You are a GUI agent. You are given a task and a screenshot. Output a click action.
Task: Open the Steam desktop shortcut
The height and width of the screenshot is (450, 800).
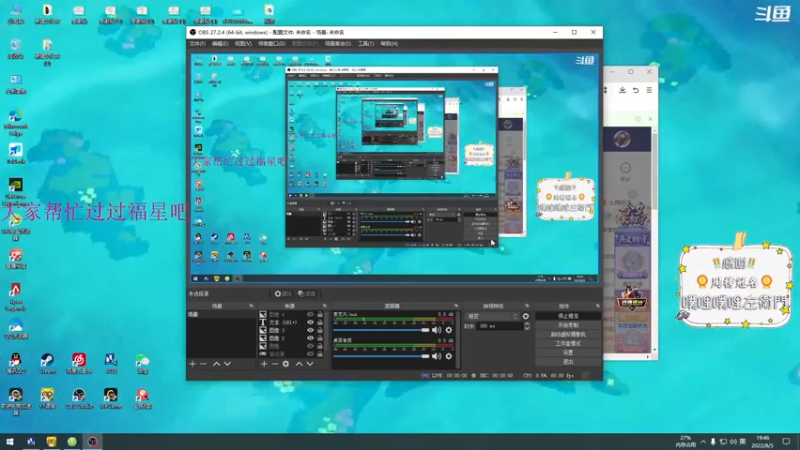click(x=47, y=363)
